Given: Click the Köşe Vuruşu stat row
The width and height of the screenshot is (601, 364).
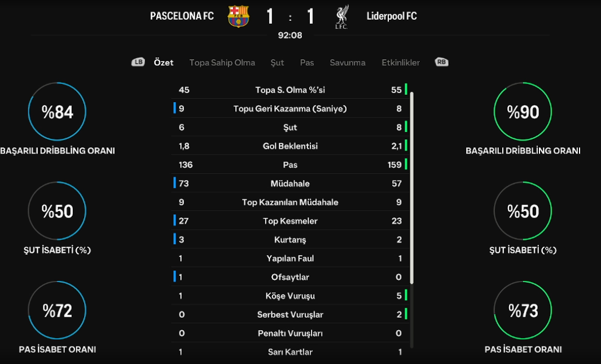Looking at the screenshot, I should point(290,296).
